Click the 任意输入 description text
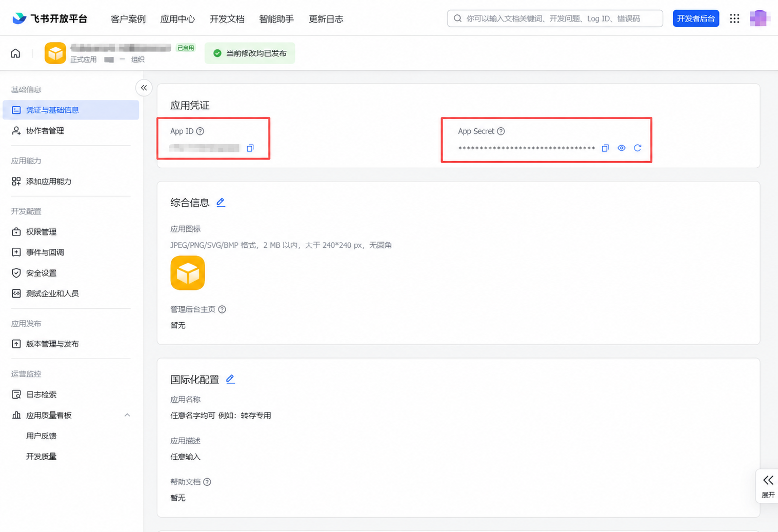The width and height of the screenshot is (778, 532). point(185,457)
